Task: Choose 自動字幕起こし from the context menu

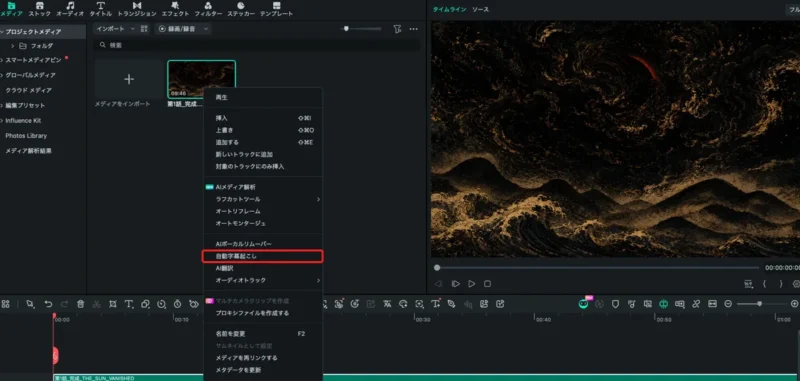Action: pos(263,256)
